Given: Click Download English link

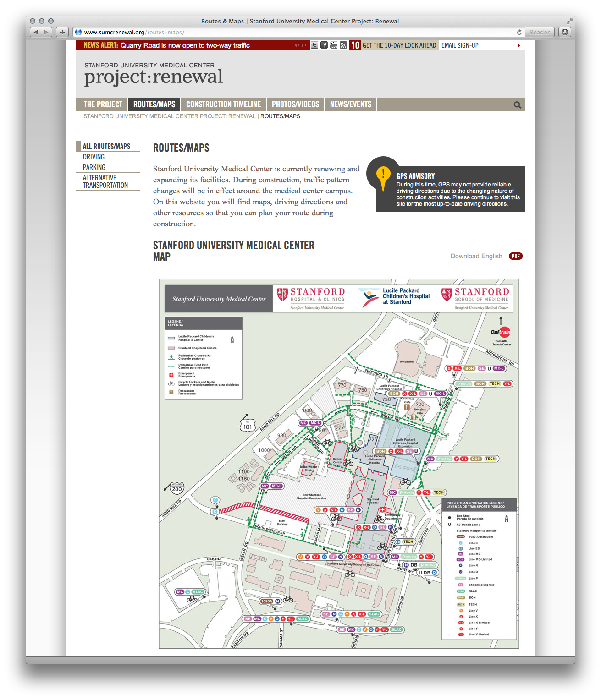Looking at the screenshot, I should click(x=476, y=256).
